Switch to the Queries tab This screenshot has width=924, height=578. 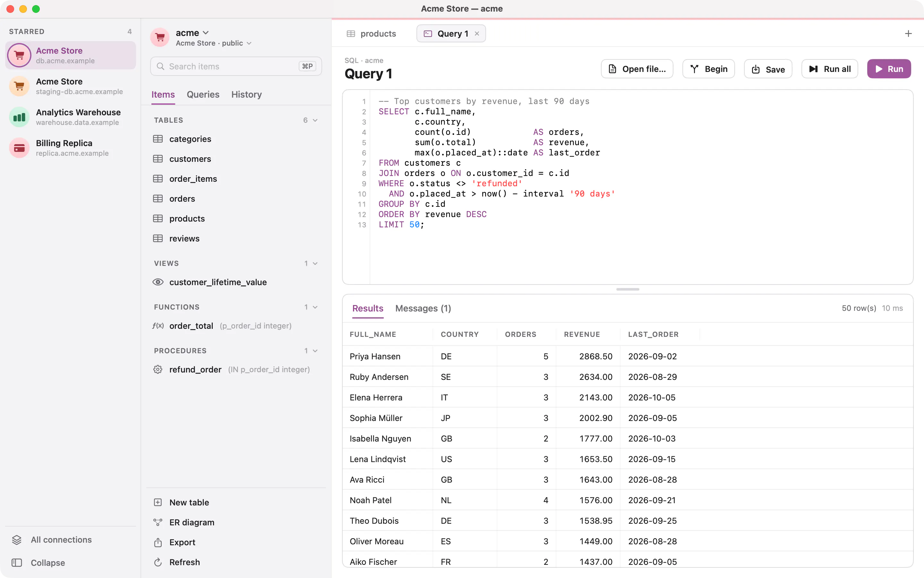click(203, 94)
